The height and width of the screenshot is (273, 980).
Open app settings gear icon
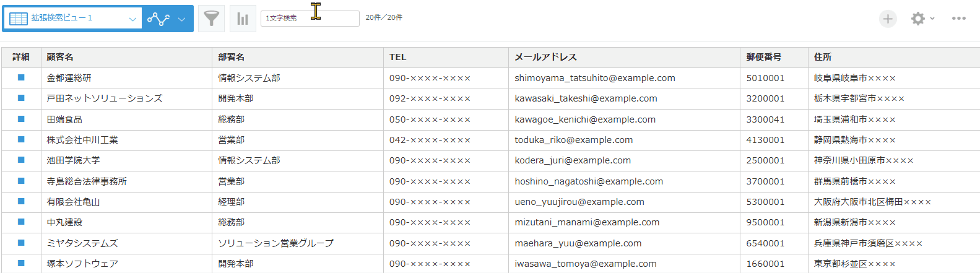coord(917,19)
